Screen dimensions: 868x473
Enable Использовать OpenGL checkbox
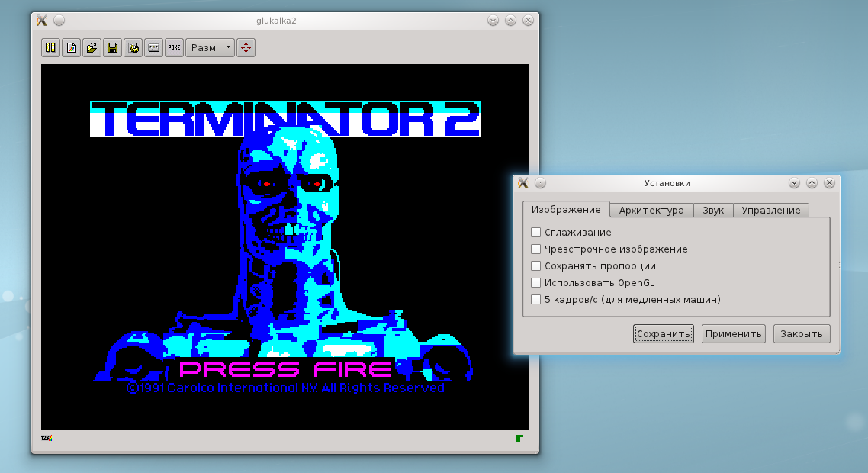coord(536,282)
